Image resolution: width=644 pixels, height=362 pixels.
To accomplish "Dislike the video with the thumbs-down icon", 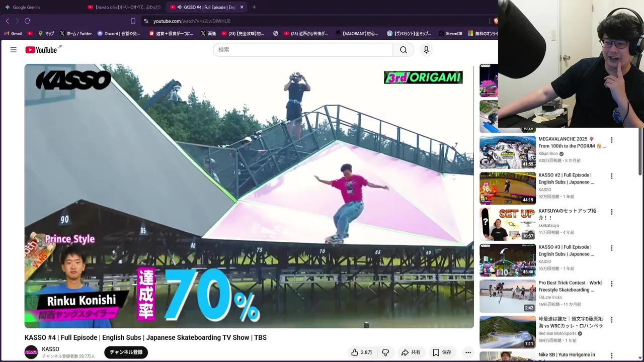I will (386, 352).
